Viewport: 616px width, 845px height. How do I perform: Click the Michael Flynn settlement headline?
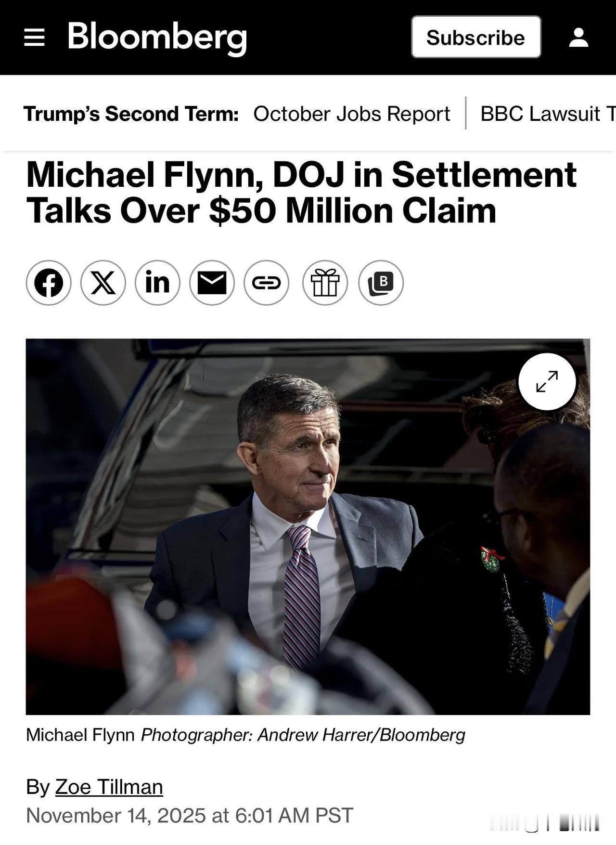301,193
